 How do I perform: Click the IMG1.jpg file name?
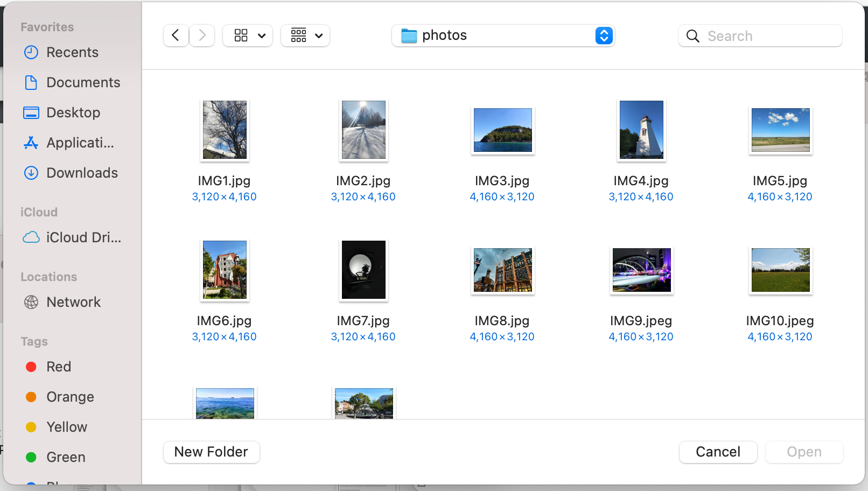click(224, 181)
